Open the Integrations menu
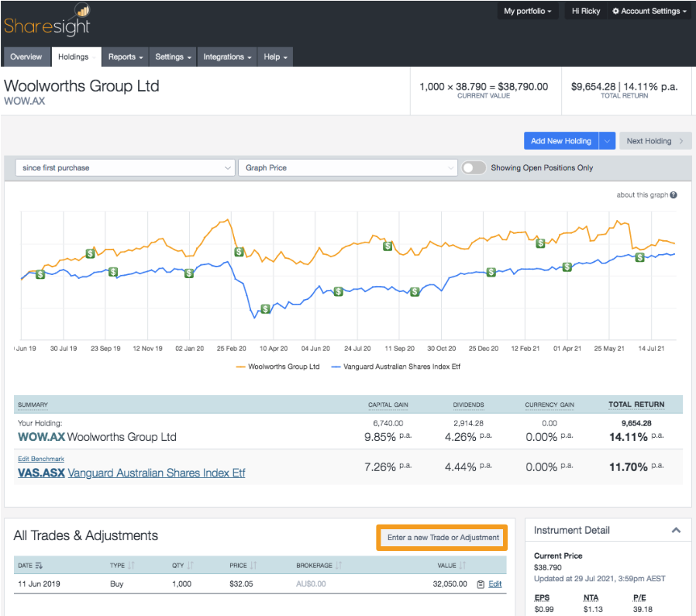 227,57
